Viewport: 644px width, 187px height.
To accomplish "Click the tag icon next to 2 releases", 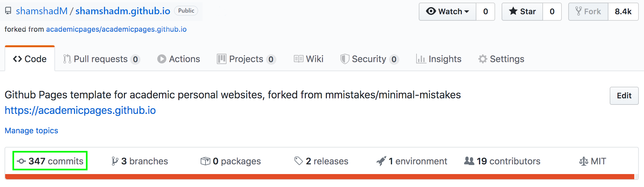I will (298, 161).
